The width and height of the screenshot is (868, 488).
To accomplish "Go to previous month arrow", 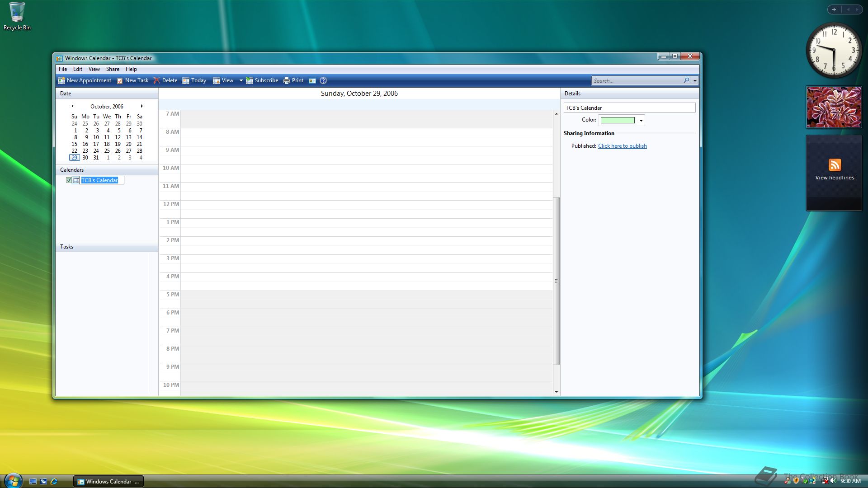I will (72, 106).
